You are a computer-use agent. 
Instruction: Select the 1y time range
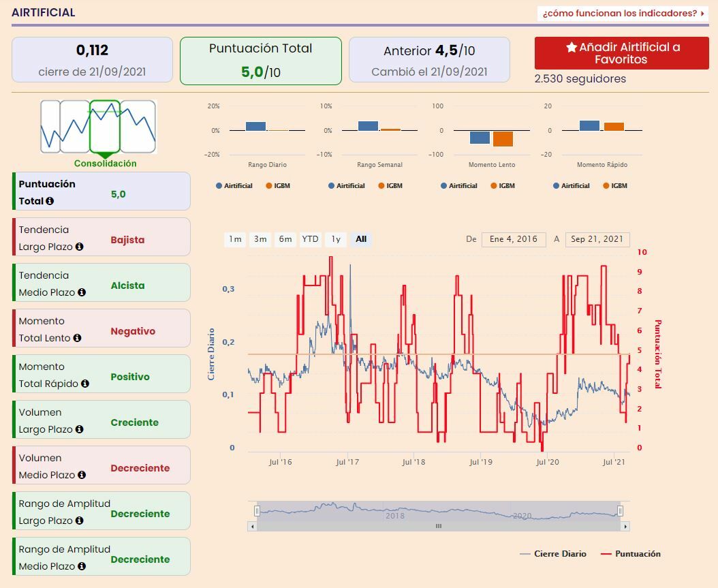pos(336,239)
